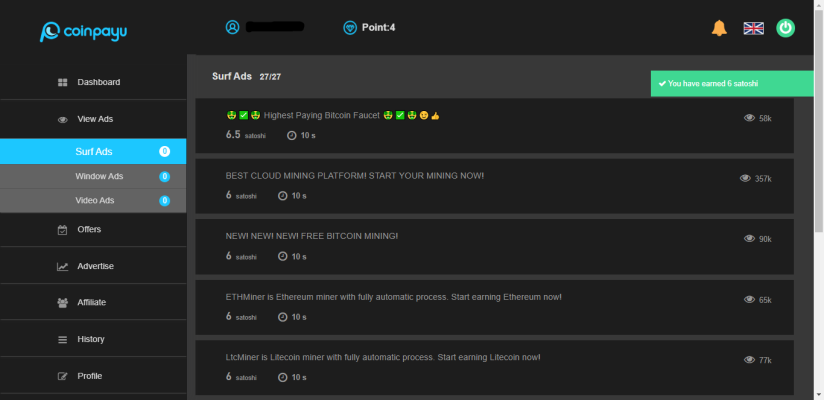Click clock icon on Cloud Mining ad
Screen dimensions: 824x400
coord(283,196)
